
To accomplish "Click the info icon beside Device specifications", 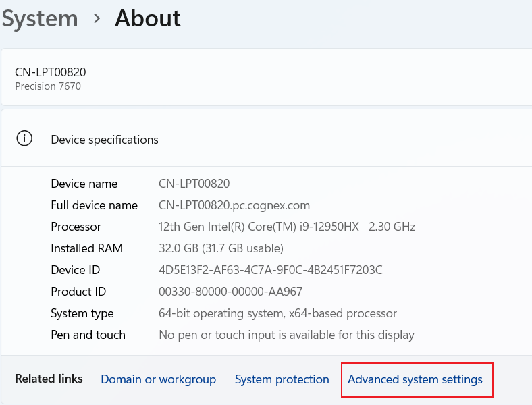I will click(x=25, y=139).
